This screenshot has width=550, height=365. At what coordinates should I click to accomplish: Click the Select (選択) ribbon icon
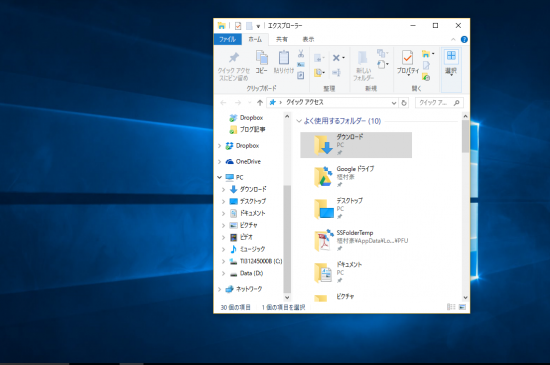pyautogui.click(x=451, y=55)
